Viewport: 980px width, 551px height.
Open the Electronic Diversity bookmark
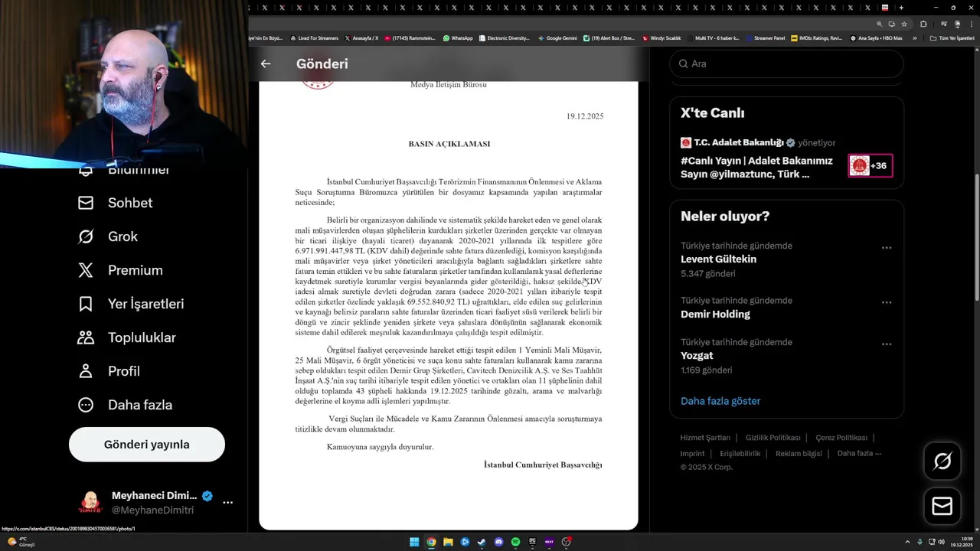504,37
